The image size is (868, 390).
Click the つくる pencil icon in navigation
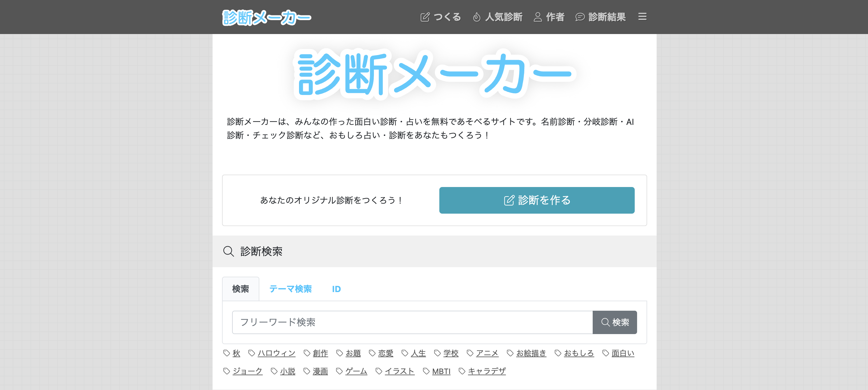425,17
